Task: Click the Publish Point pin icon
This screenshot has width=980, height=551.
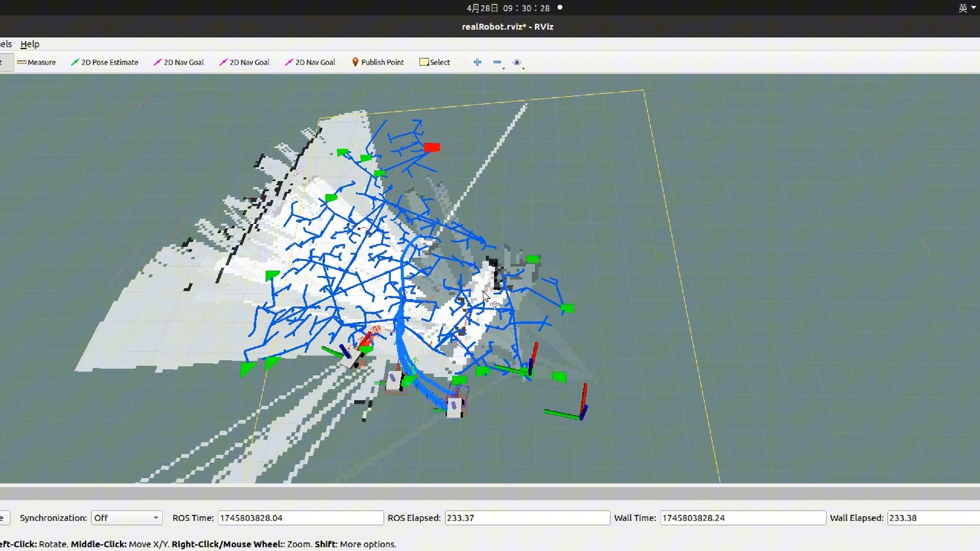Action: click(355, 62)
